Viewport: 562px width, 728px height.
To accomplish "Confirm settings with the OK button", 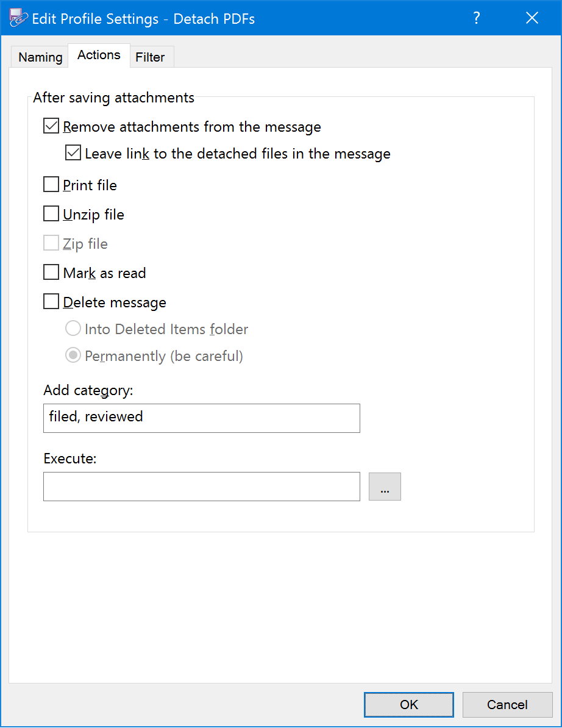I will 409,705.
